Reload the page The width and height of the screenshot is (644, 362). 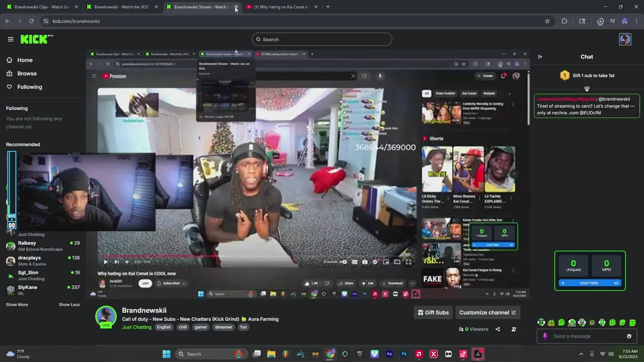pos(31,21)
